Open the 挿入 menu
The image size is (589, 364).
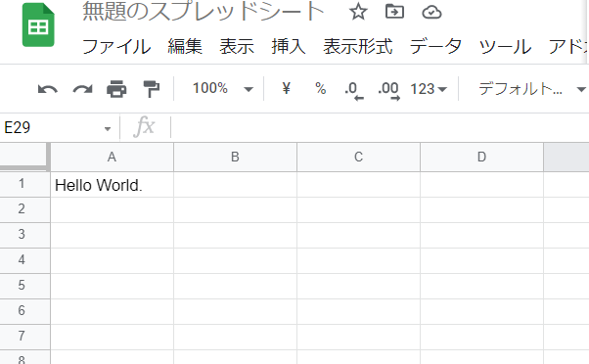(x=289, y=47)
